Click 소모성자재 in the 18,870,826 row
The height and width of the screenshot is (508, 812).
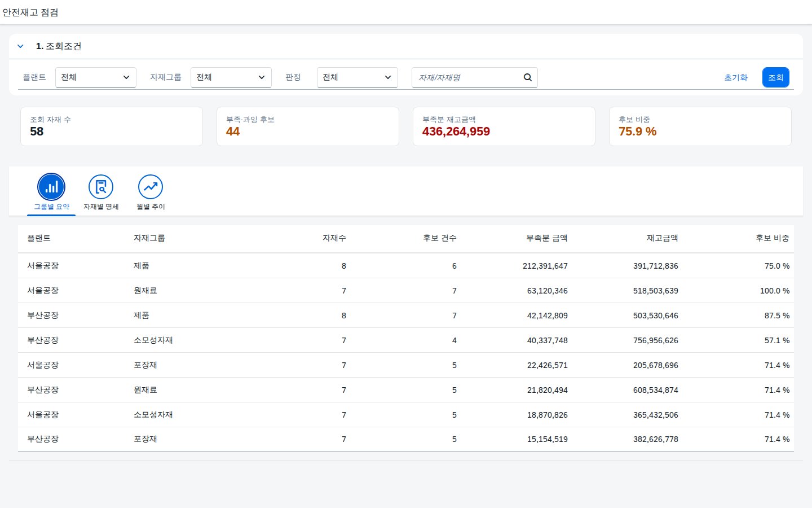(x=153, y=415)
